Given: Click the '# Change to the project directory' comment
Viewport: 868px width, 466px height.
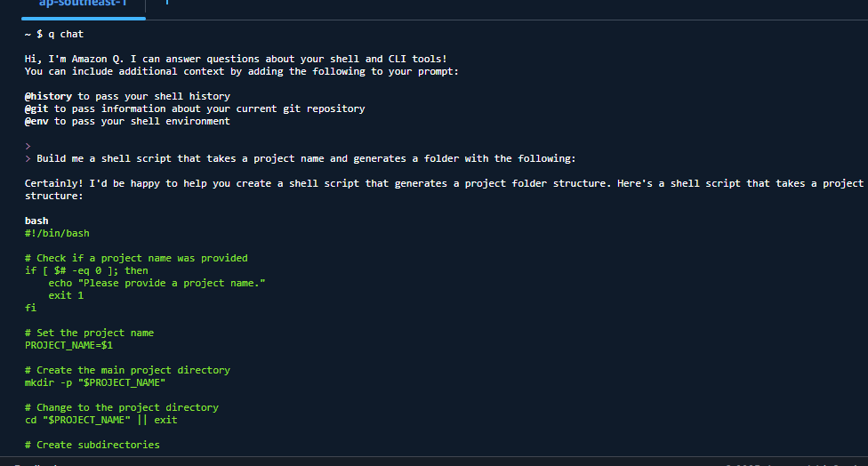Looking at the screenshot, I should coord(122,408).
